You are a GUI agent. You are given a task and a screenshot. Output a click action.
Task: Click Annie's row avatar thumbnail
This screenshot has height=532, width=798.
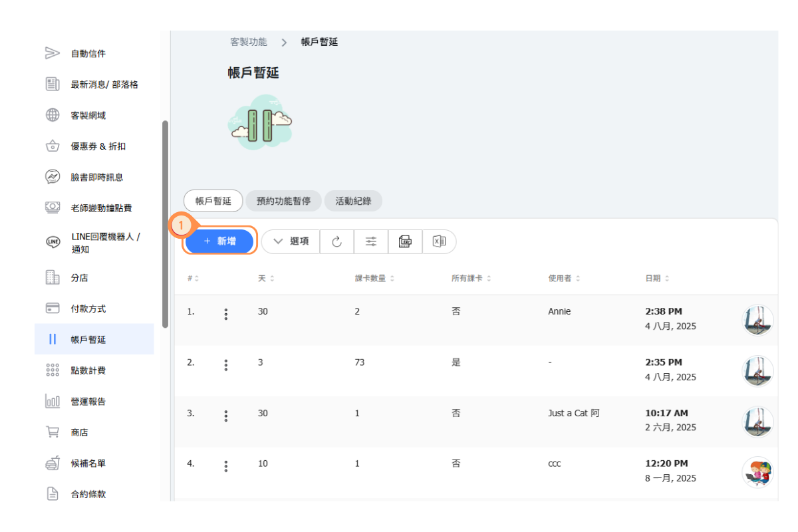757,320
